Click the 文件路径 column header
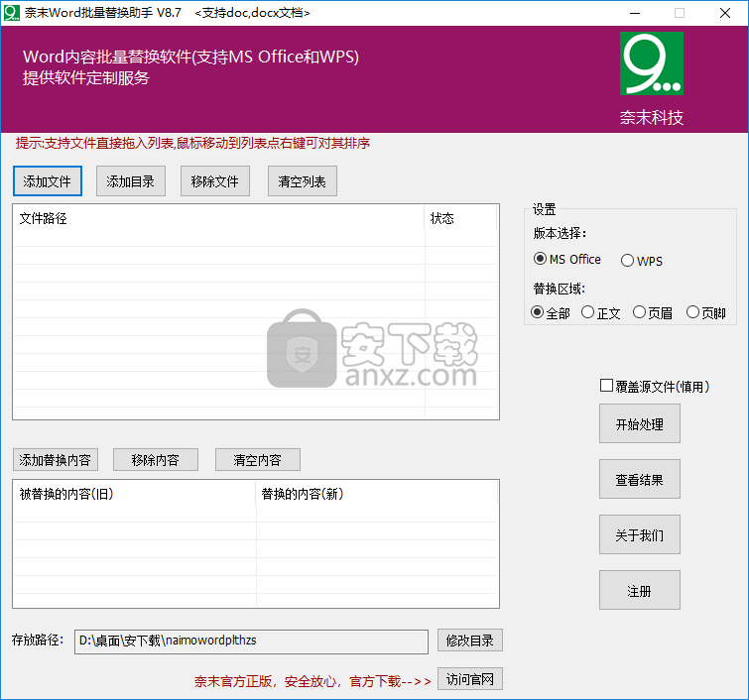This screenshot has height=700, width=749. 219,218
